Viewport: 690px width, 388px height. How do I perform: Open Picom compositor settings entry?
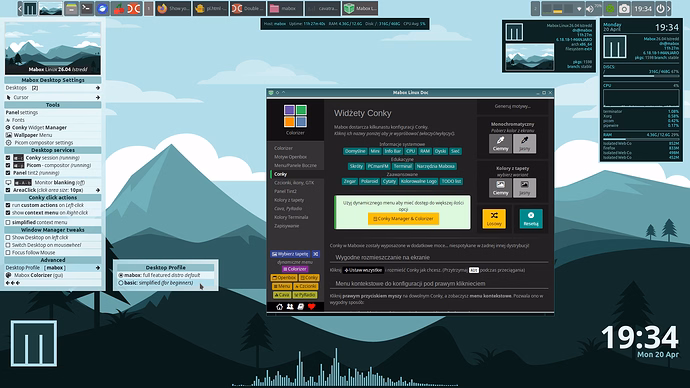click(53, 143)
